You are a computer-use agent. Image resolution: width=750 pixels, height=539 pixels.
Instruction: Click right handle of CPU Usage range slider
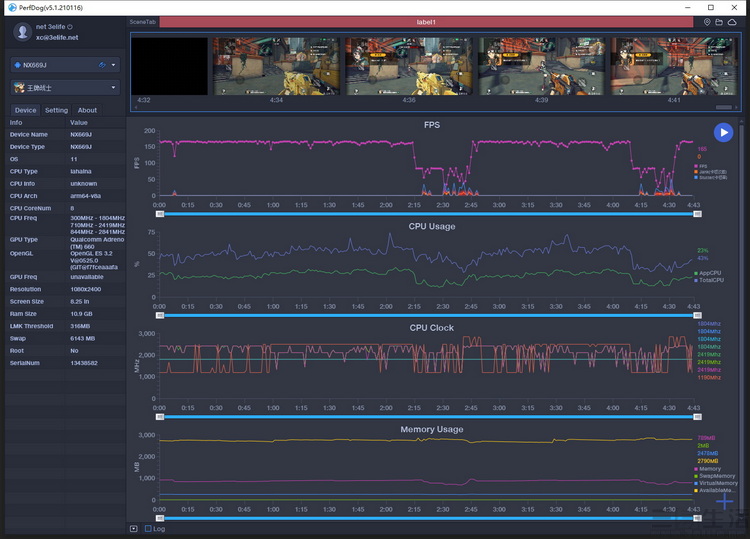pos(697,315)
